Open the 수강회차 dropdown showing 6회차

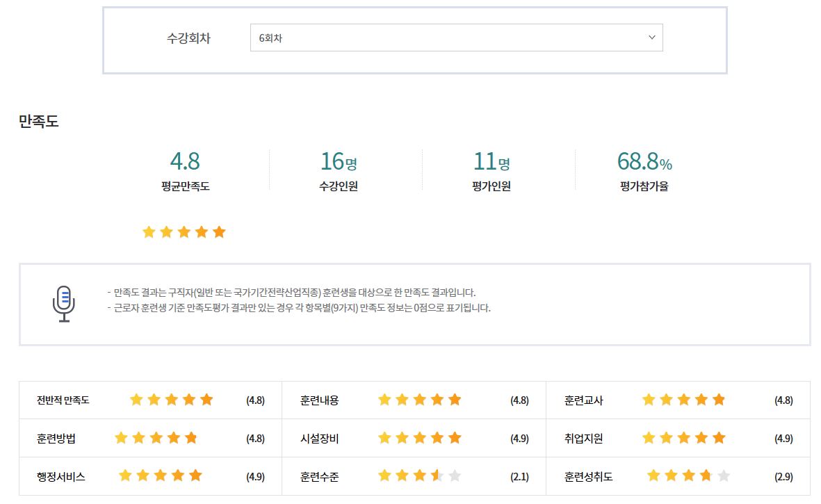456,38
